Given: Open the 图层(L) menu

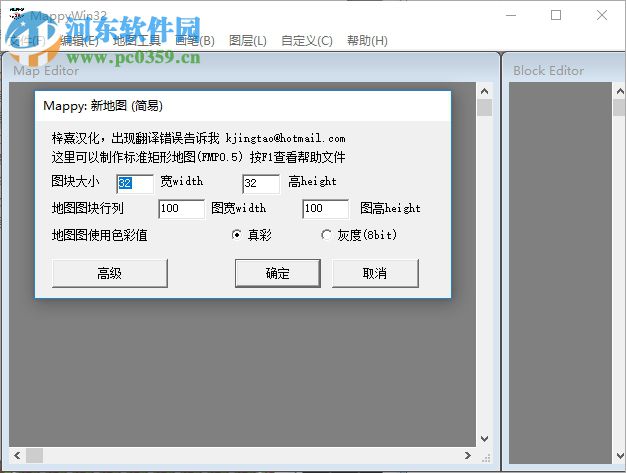Looking at the screenshot, I should click(x=248, y=41).
